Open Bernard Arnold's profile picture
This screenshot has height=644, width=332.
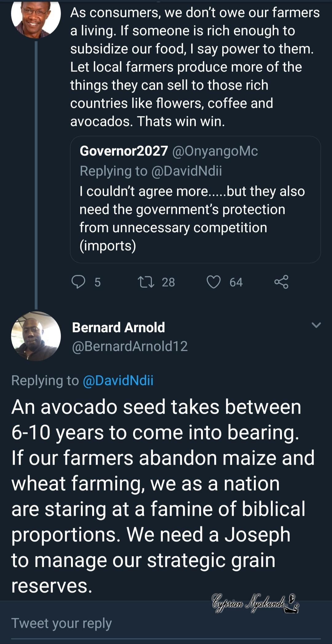pyautogui.click(x=36, y=336)
